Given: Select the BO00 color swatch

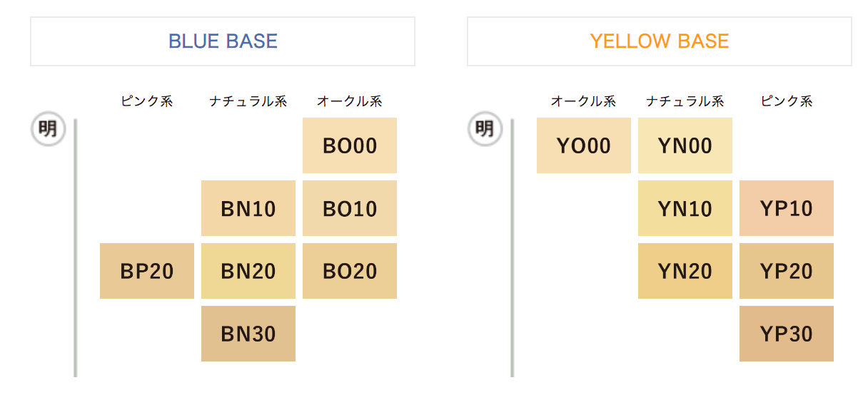Looking at the screenshot, I should coord(350,145).
